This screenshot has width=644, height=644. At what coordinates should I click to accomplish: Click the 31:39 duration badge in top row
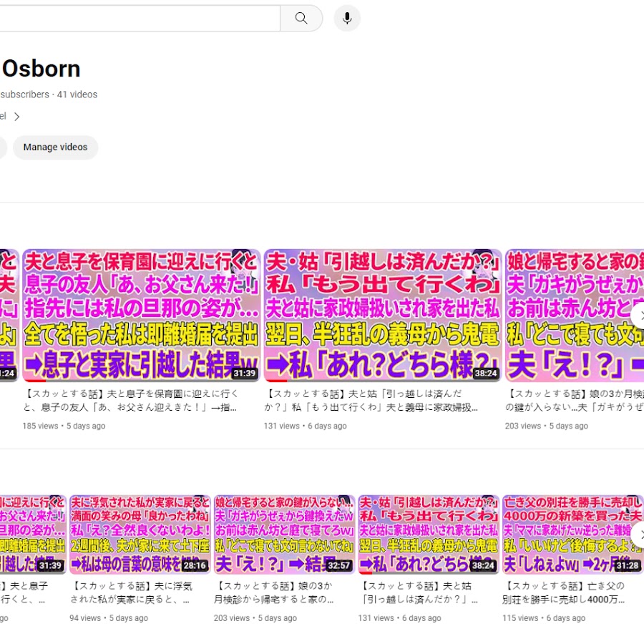245,374
